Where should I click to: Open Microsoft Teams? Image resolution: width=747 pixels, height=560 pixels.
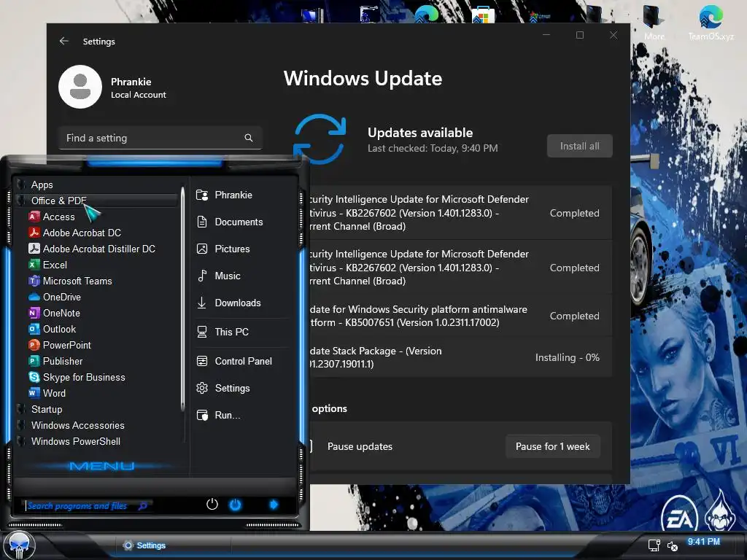pyautogui.click(x=71, y=281)
